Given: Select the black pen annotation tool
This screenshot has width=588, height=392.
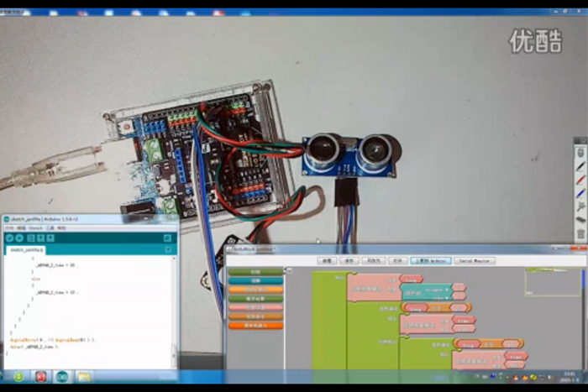Looking at the screenshot, I should tap(580, 167).
